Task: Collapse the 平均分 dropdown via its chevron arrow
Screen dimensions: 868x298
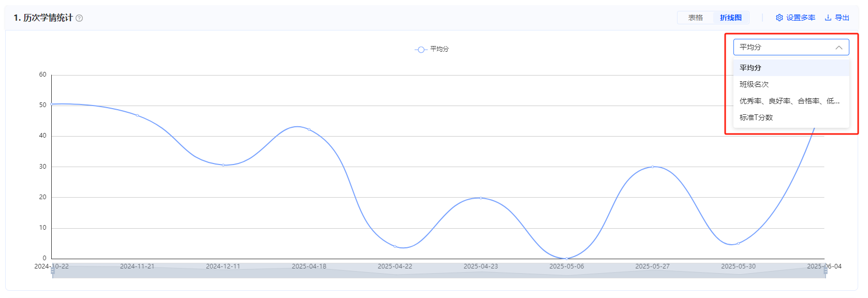Action: 839,47
